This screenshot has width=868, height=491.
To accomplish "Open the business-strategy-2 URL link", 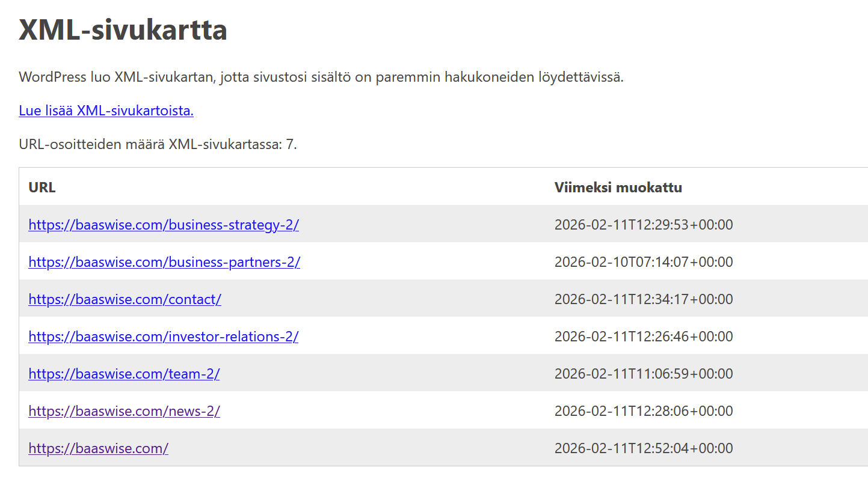I will 163,225.
